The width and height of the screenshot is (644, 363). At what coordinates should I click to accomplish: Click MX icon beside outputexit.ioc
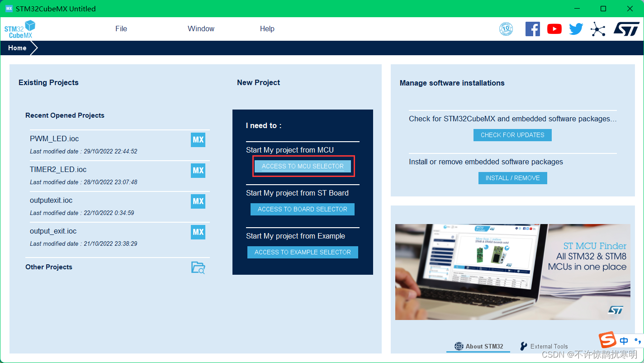tap(198, 201)
